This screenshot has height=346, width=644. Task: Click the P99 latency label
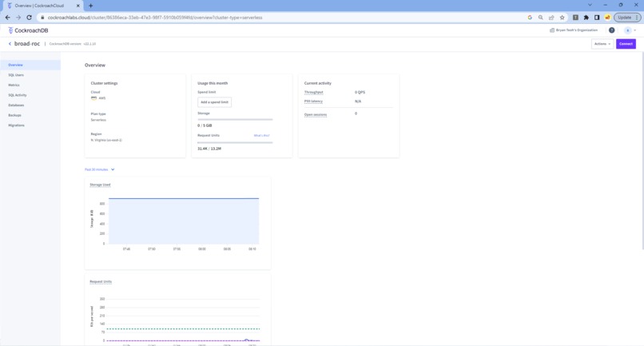click(x=313, y=101)
